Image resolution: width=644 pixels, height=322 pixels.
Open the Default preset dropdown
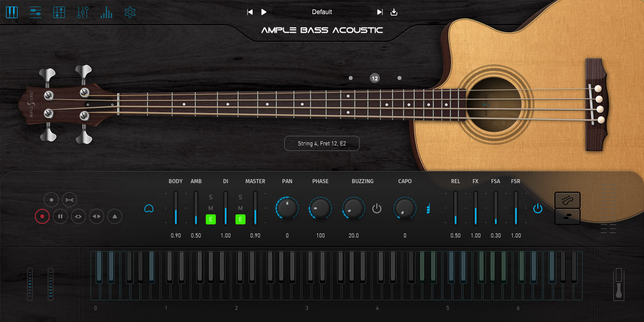322,12
